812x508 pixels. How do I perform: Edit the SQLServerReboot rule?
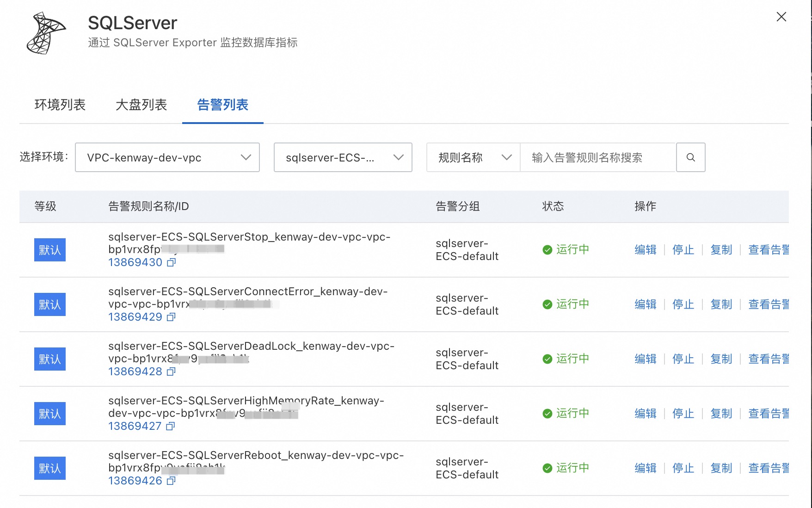pos(646,468)
